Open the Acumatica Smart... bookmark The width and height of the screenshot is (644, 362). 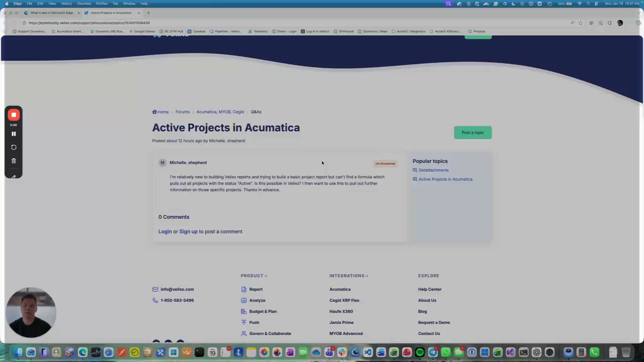(x=67, y=31)
